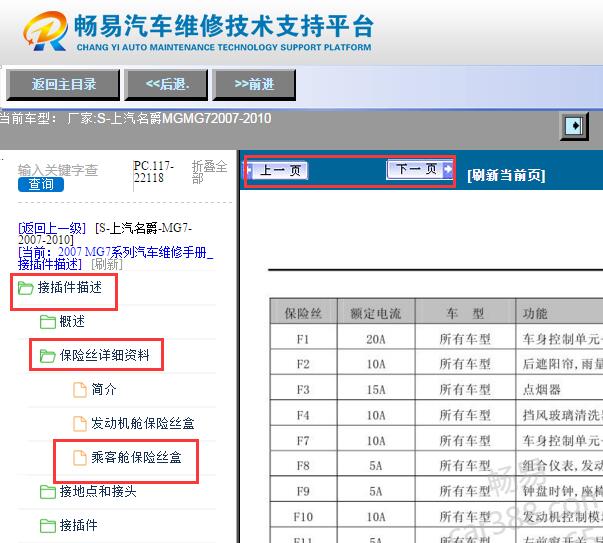Focus the keyword search input field
Viewport: 603px width, 543px height.
coord(58,170)
